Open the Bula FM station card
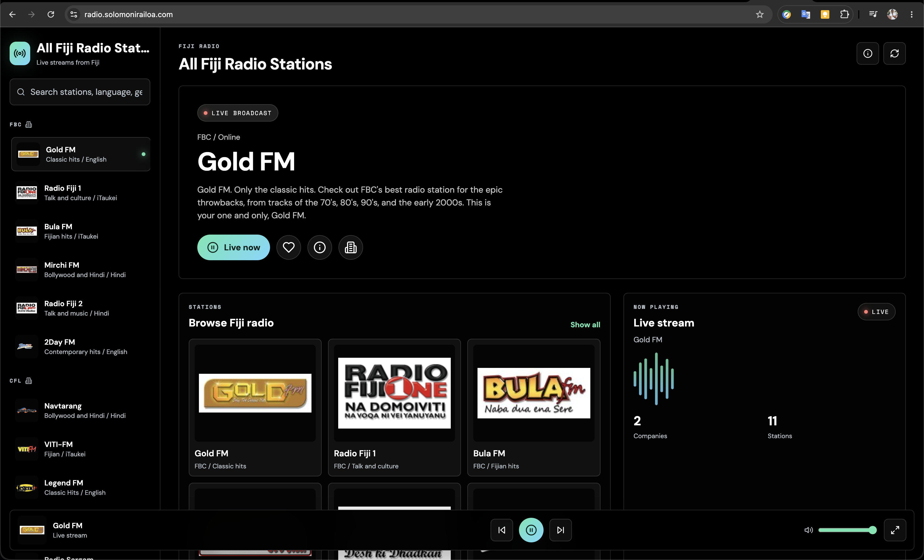The height and width of the screenshot is (560, 924). [534, 407]
